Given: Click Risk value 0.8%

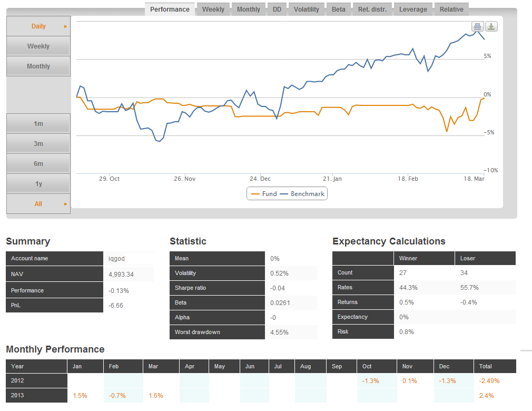Looking at the screenshot, I should click(407, 331).
